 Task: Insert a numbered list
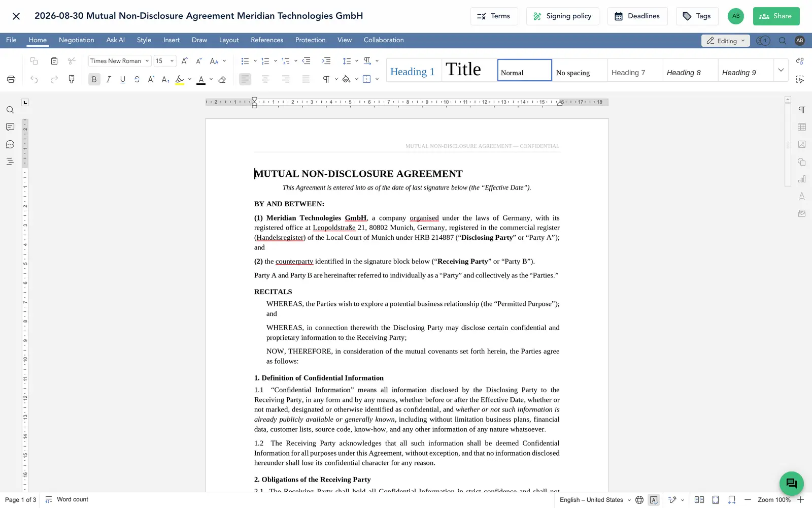265,61
